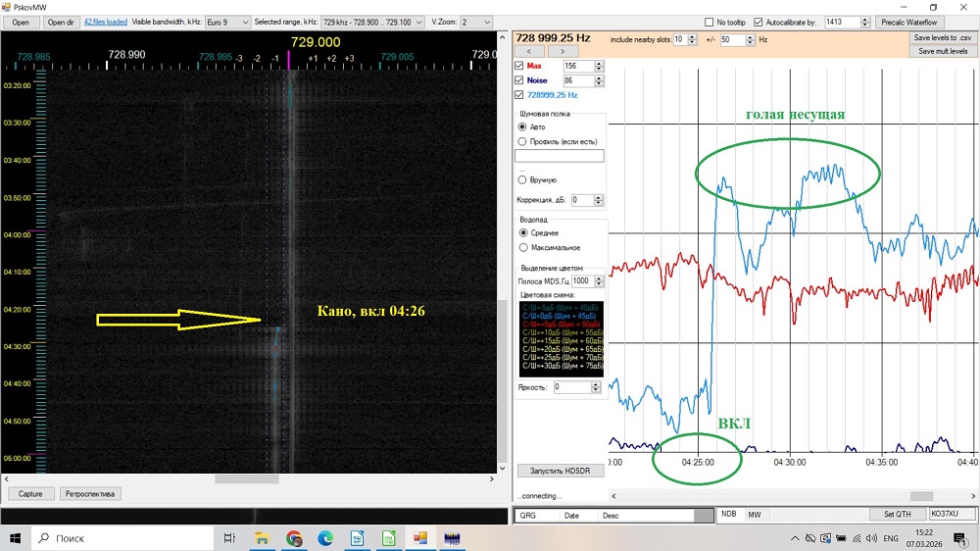Click the 42 files loaded link
The width and height of the screenshot is (980, 551).
tap(104, 22)
